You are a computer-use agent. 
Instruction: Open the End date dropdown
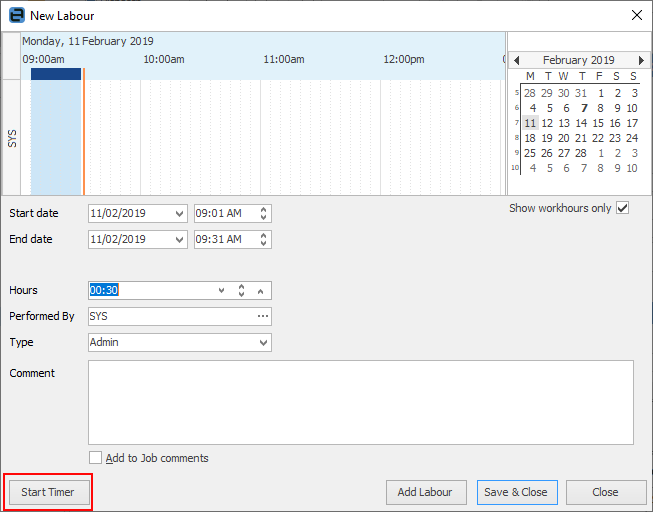[x=179, y=240]
